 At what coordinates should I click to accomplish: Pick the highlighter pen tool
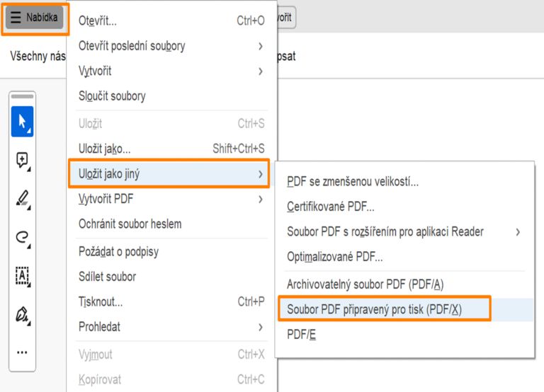tap(23, 199)
